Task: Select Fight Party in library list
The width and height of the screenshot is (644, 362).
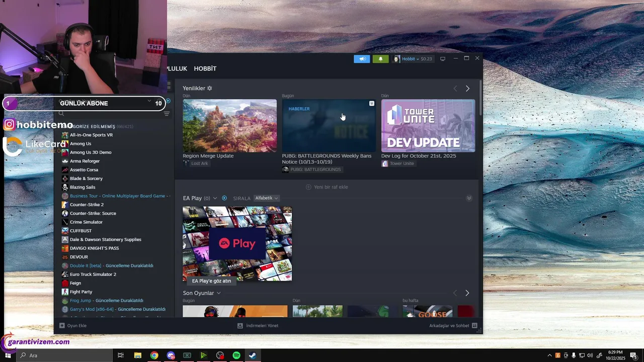Action: [x=81, y=292]
